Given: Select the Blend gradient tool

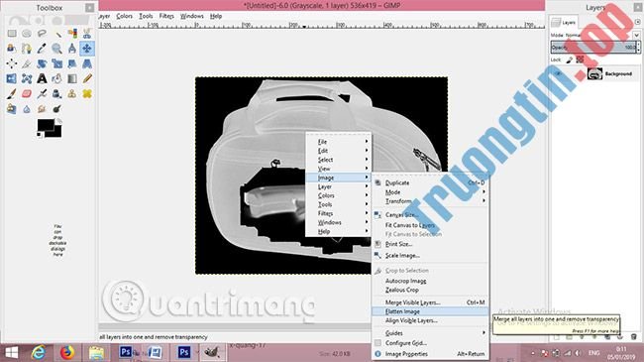Looking at the screenshot, I should tap(72, 78).
